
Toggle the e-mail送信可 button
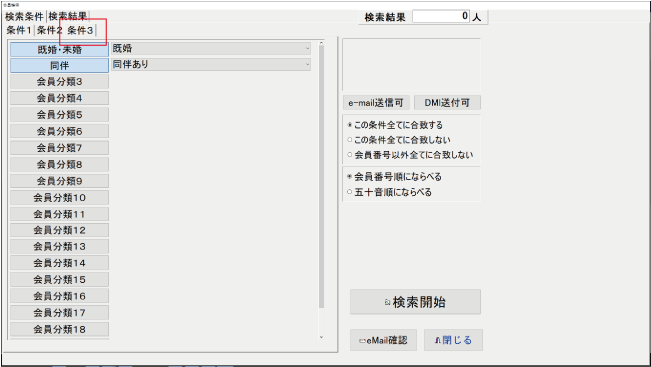(x=376, y=103)
